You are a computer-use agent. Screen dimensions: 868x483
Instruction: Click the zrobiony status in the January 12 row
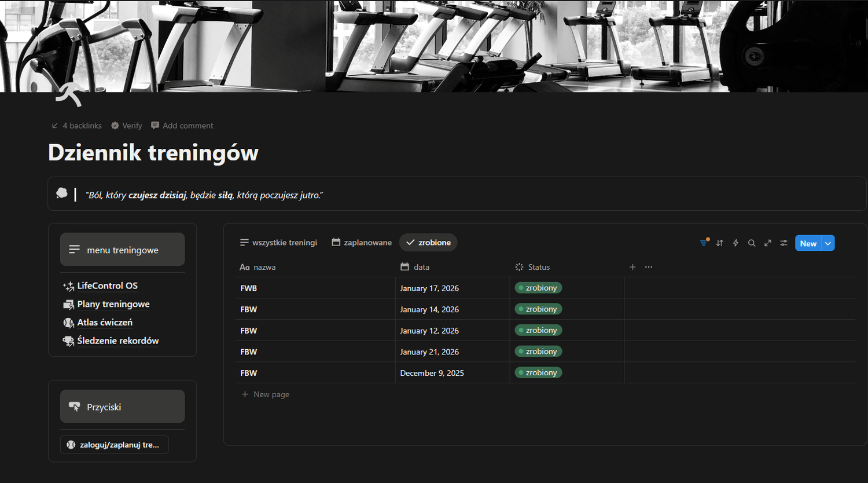(x=538, y=330)
